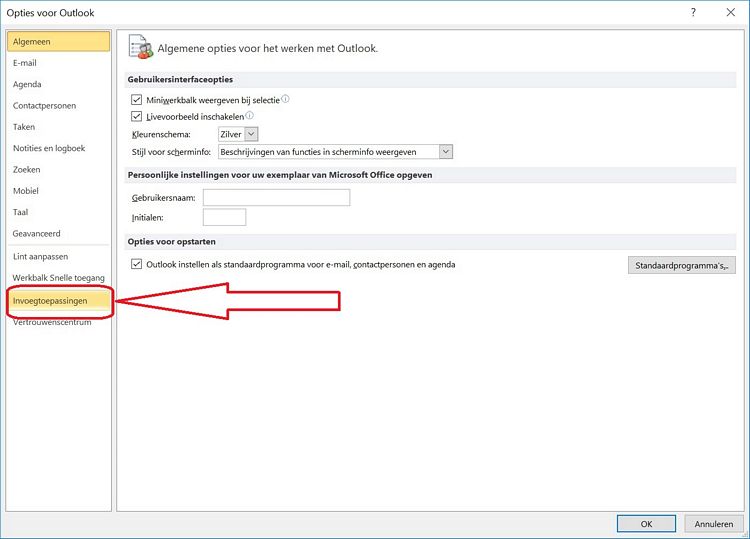The image size is (750, 539).
Task: Dismiss the dialog with Annuleren
Action: pos(714,524)
